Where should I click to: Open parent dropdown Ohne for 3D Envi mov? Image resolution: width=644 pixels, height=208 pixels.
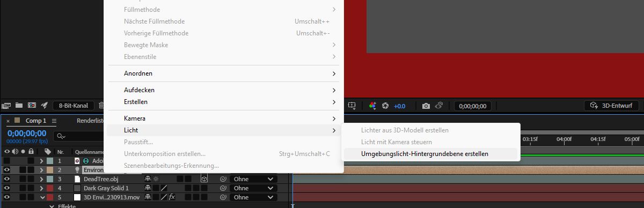coord(253,197)
